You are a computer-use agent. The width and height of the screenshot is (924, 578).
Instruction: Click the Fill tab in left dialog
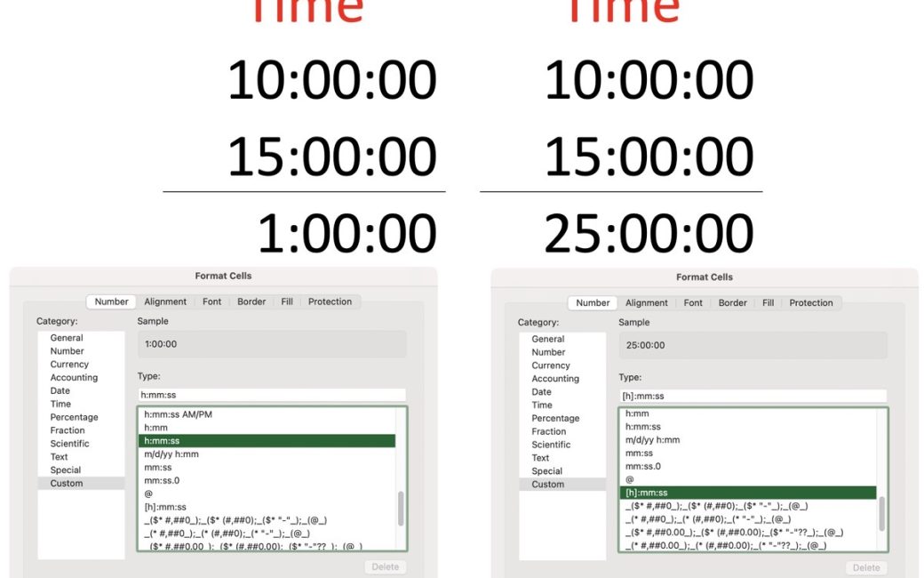(287, 301)
